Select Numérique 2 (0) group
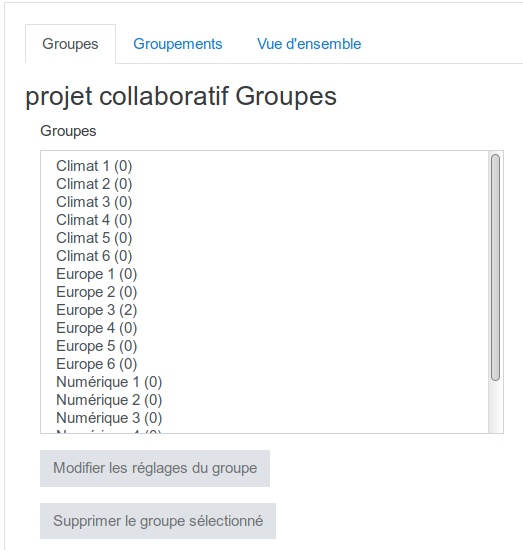Image resolution: width=523 pixels, height=550 pixels. [x=264, y=400]
